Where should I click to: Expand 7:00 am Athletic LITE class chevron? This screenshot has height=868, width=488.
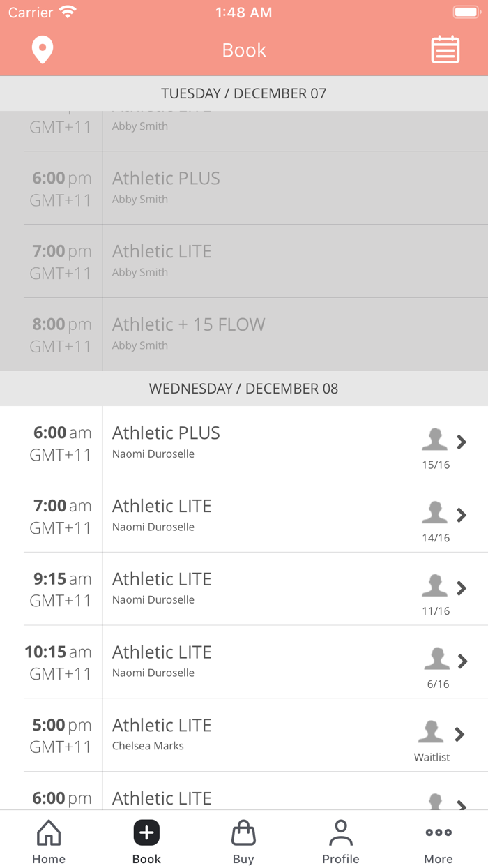coord(462,515)
